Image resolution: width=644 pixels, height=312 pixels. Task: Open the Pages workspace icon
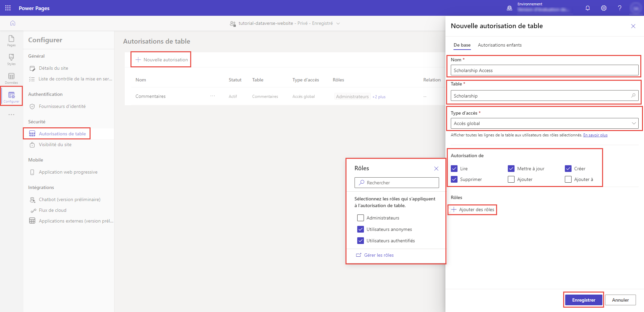click(x=11, y=41)
